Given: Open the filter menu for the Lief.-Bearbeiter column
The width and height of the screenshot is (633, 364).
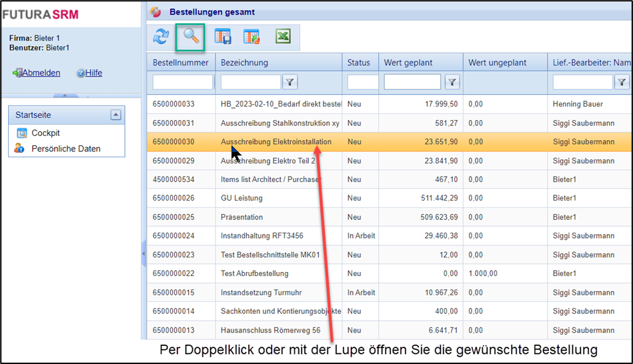Looking at the screenshot, I should tap(622, 82).
